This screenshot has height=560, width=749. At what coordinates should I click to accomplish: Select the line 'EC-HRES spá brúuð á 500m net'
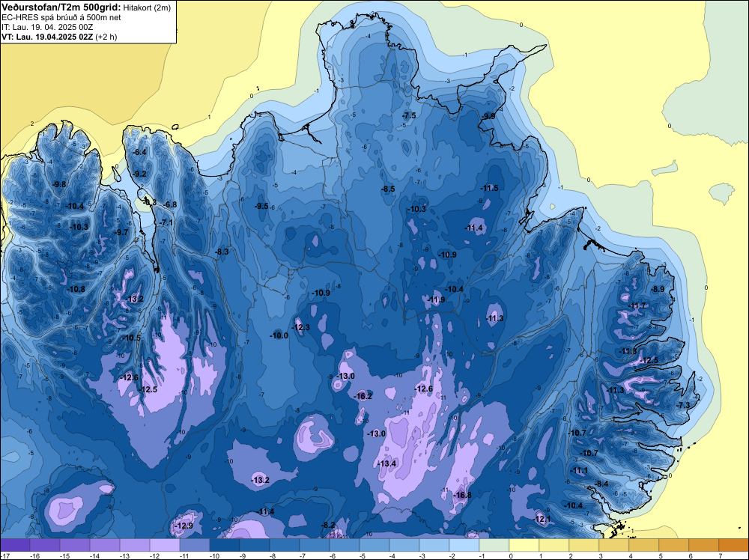point(61,18)
